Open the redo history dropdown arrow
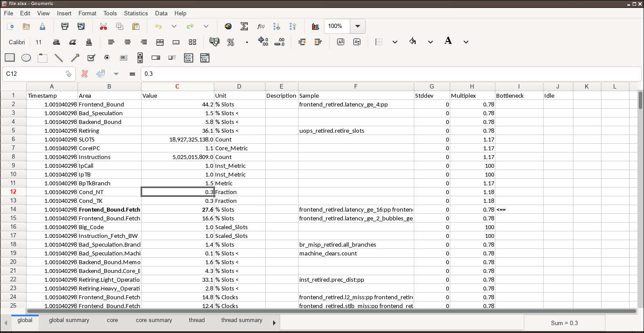This screenshot has width=644, height=333. click(206, 26)
